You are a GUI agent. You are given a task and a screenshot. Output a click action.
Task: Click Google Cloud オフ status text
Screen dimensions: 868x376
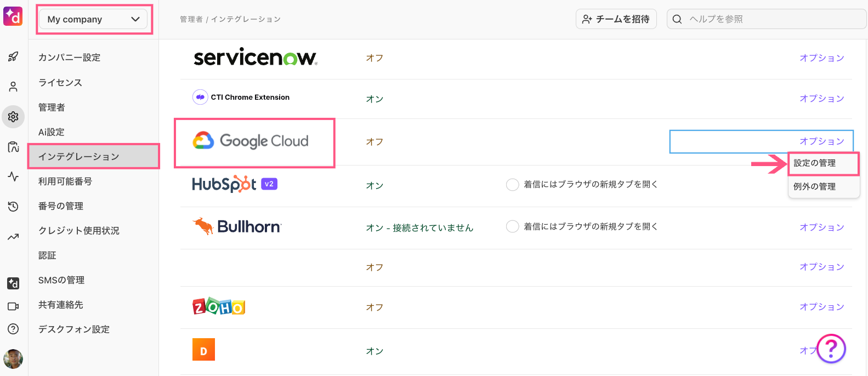pyautogui.click(x=375, y=141)
